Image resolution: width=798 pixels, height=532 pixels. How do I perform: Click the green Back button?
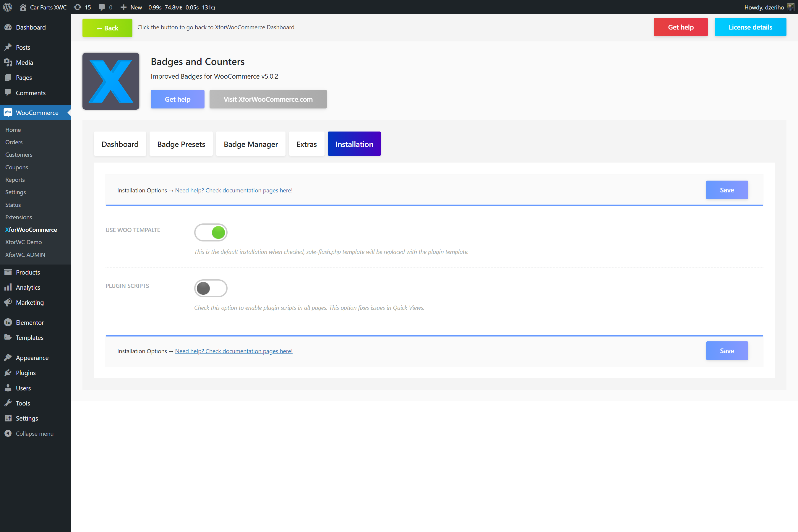coord(107,28)
